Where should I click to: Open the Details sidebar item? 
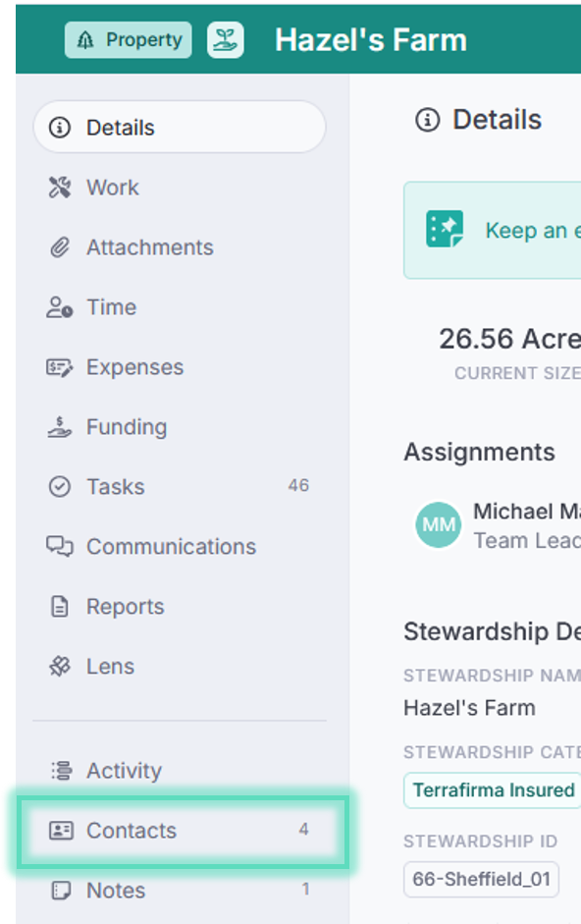click(x=180, y=128)
